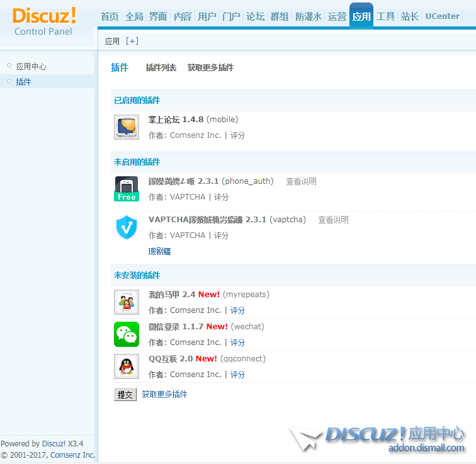This screenshot has height=464, width=476.
Task: Click 查看说明 for the phone_auth plugin
Action: tap(301, 181)
